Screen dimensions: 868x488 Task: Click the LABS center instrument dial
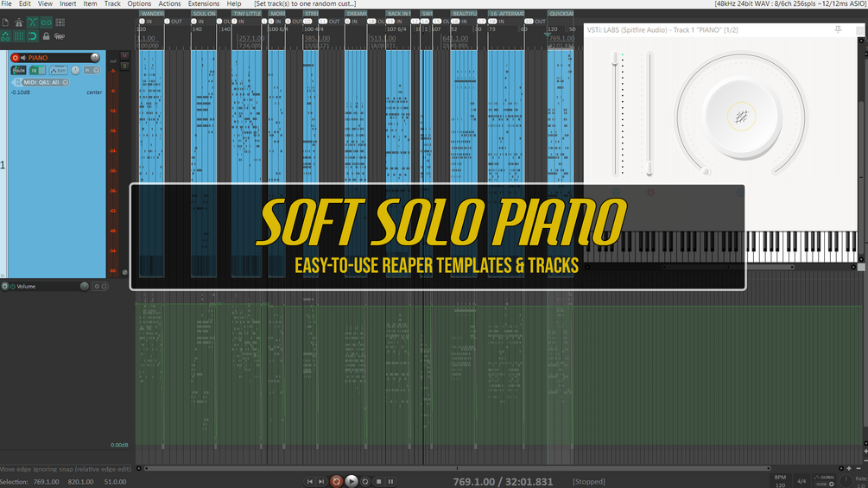click(x=741, y=117)
